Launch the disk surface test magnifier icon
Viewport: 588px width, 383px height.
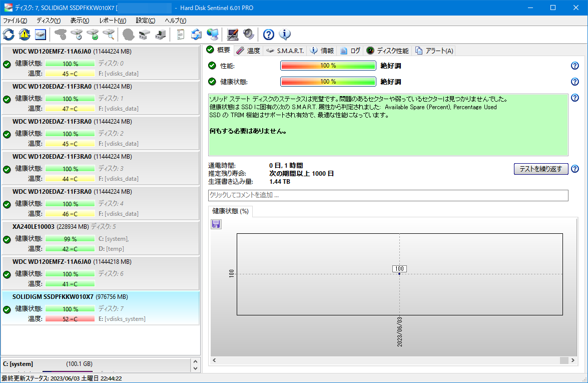click(109, 35)
